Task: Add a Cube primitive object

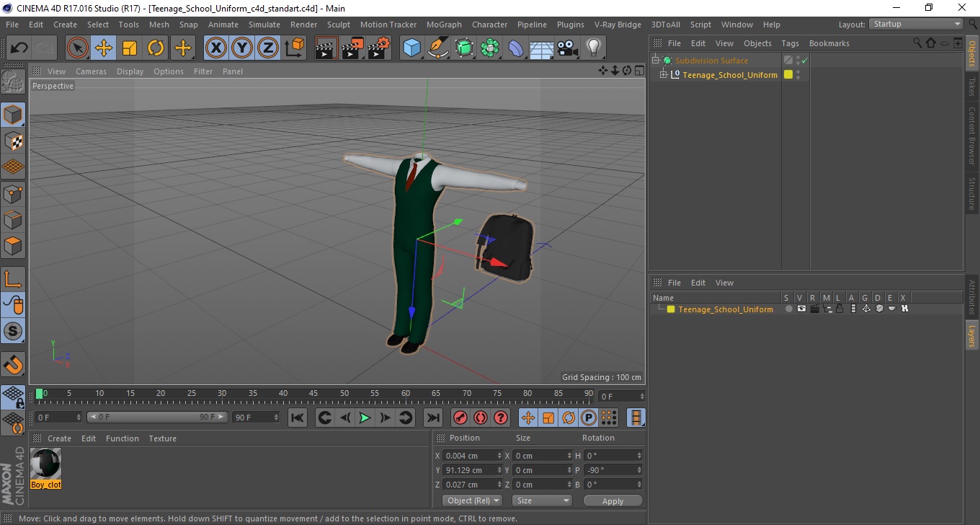Action: (x=412, y=48)
